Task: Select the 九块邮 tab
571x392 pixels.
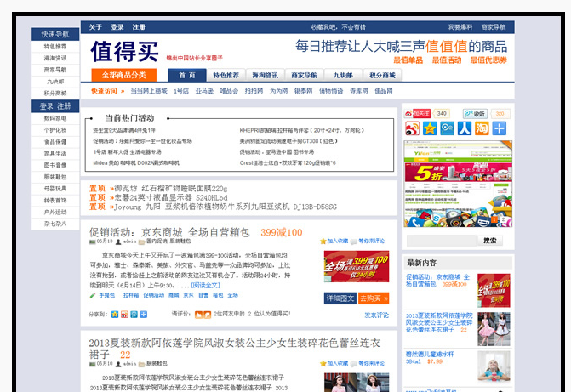Action: click(x=343, y=76)
